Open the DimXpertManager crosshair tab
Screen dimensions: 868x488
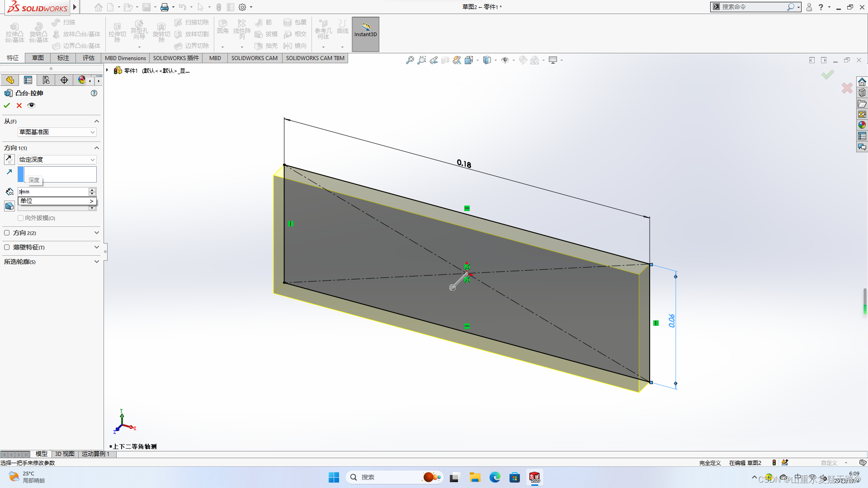tap(64, 80)
